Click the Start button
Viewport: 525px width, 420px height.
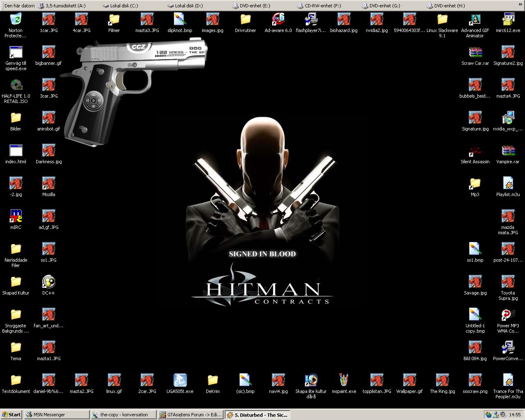[x=11, y=415]
